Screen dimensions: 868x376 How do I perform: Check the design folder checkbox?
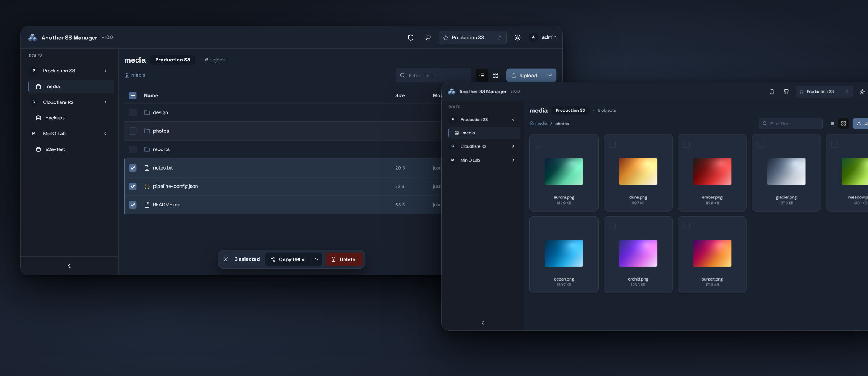133,112
